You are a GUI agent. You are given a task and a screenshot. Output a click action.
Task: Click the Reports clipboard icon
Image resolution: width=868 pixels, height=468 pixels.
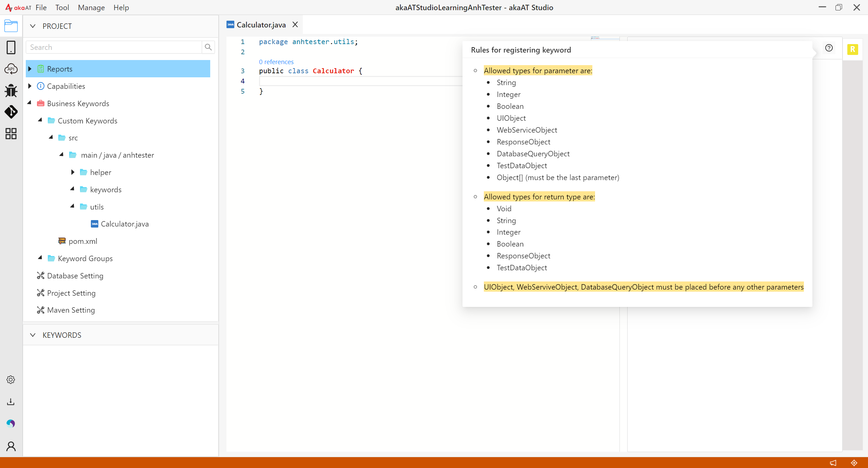[41, 69]
